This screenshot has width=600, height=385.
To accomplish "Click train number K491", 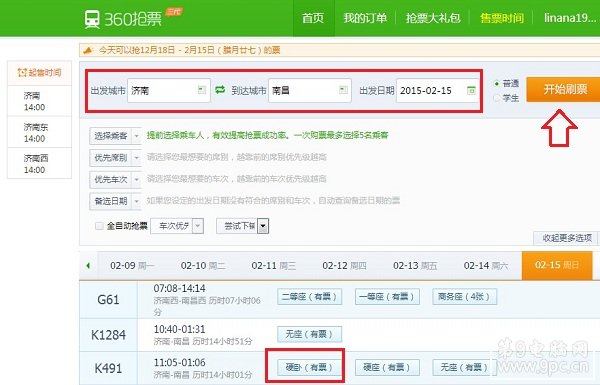I will click(108, 368).
